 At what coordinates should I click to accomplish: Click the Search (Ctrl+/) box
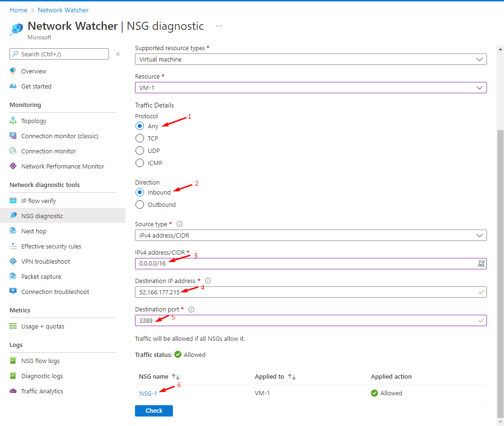(59, 54)
